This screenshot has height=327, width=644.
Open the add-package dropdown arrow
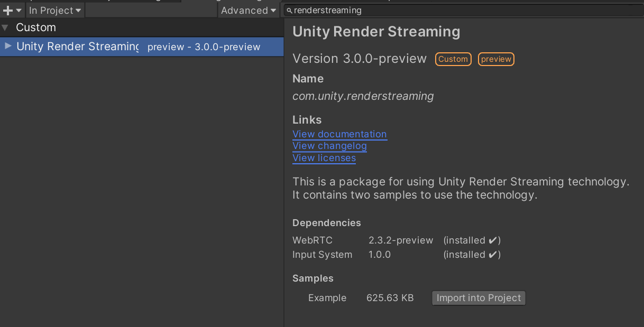tap(17, 10)
